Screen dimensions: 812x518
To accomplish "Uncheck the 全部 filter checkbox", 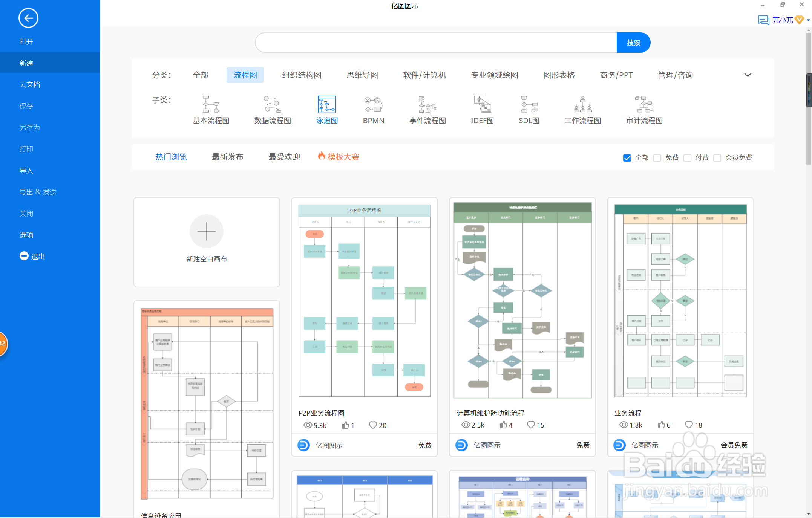I will click(x=627, y=158).
